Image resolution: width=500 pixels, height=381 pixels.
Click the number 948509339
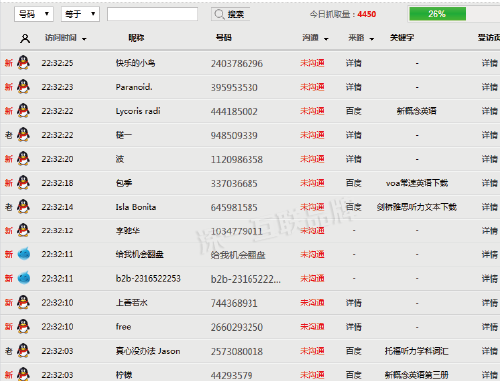(234, 135)
